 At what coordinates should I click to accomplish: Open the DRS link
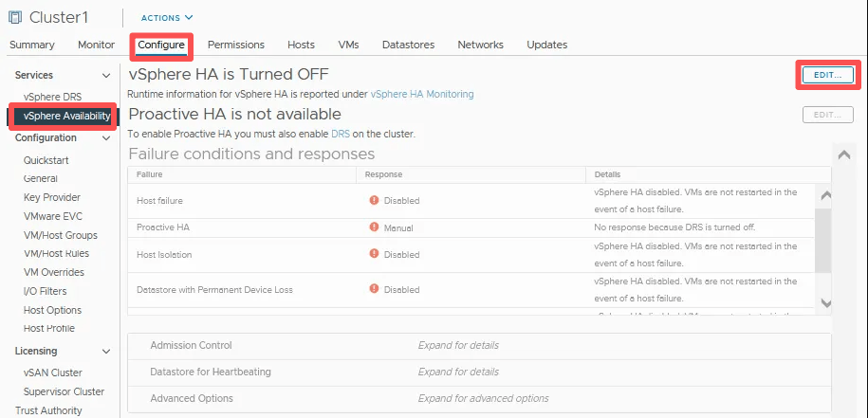tap(341, 134)
